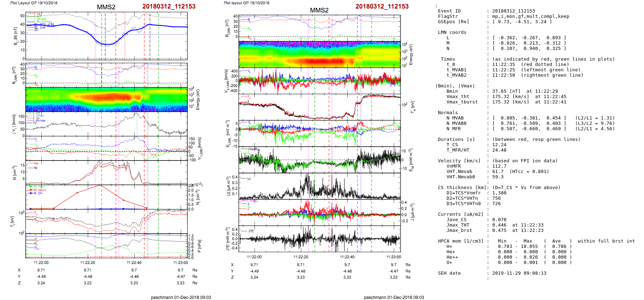
Task: Click the P [nPa] axis label in left plot
Action: tap(199, 246)
